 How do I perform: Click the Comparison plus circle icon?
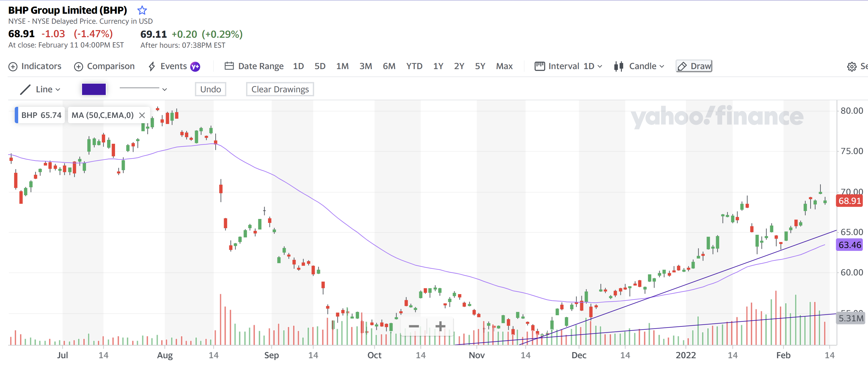pyautogui.click(x=79, y=67)
